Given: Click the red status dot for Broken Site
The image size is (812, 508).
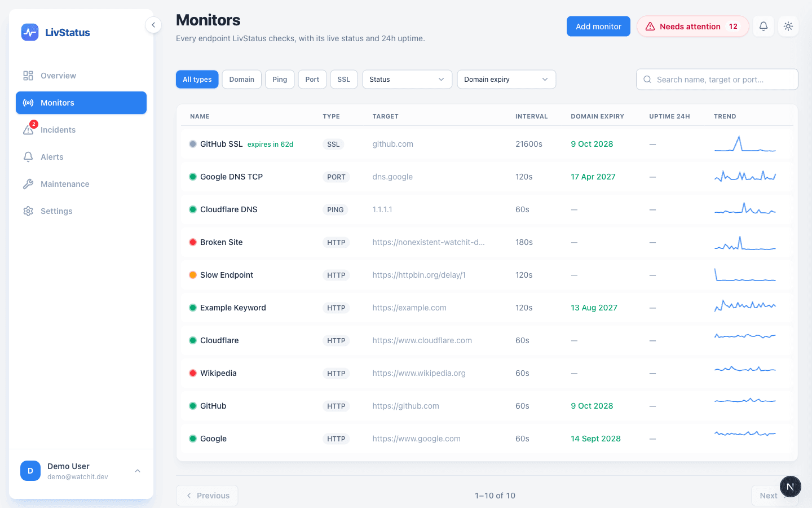Looking at the screenshot, I should coord(193,242).
